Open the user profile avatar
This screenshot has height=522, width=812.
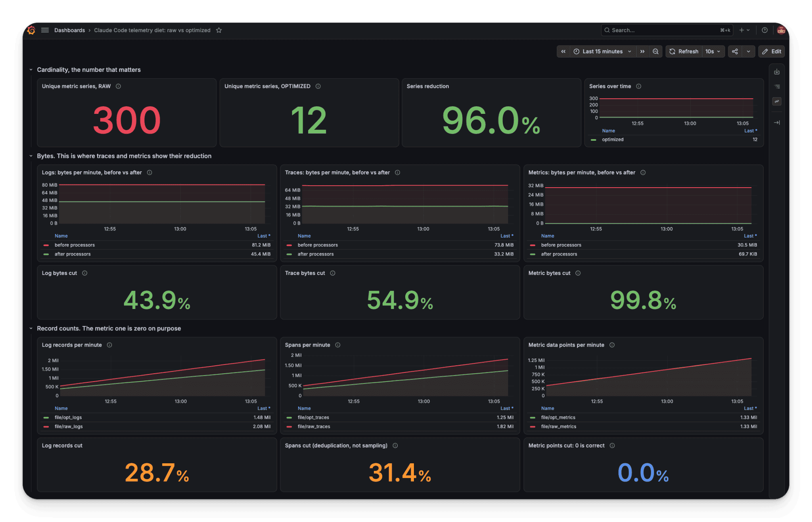[x=781, y=30]
